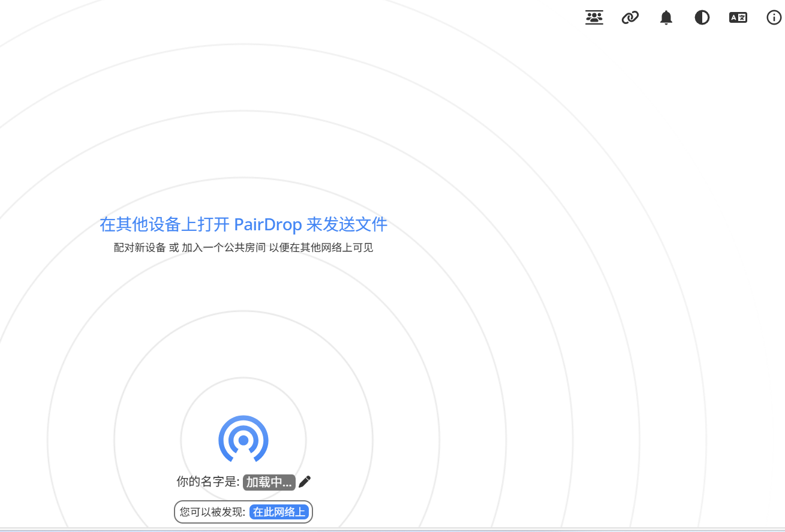Open the language selection icon
The image size is (785, 532).
coord(738,17)
